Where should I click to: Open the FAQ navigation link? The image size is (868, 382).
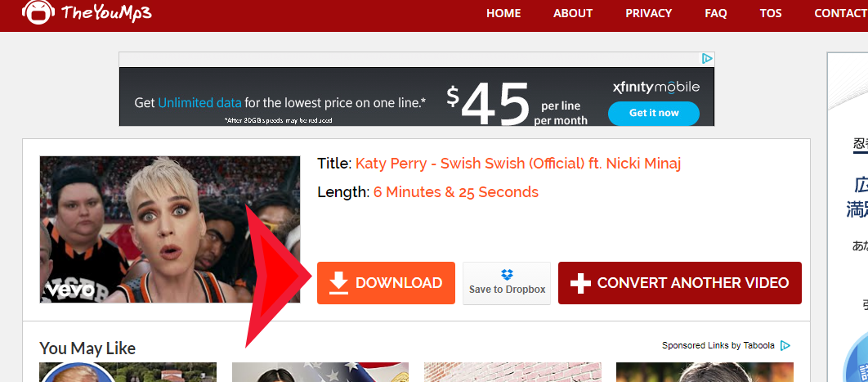(x=716, y=13)
